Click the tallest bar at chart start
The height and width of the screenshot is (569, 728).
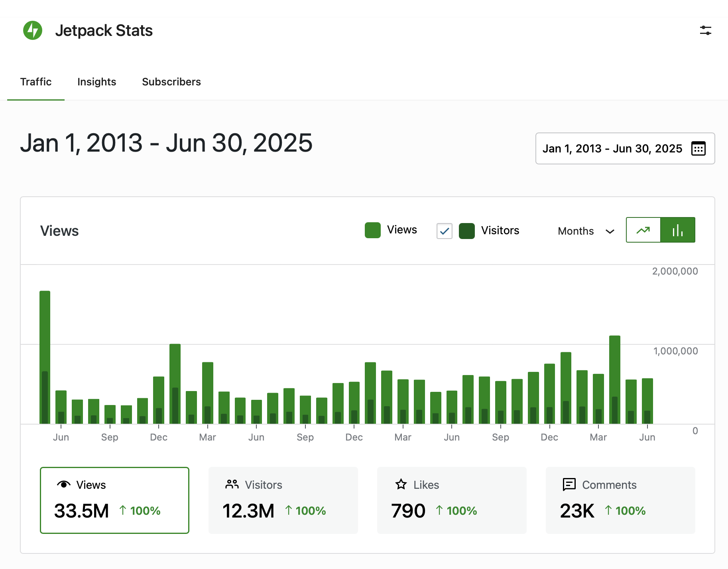tap(45, 357)
